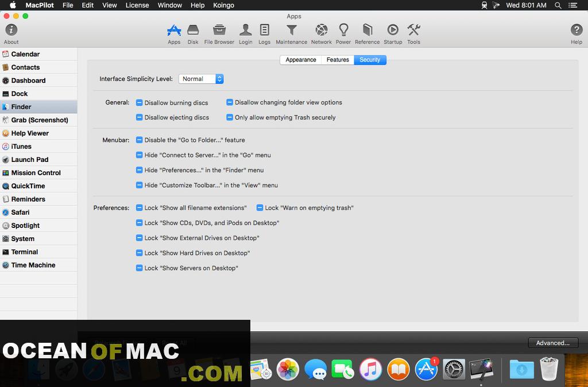Viewport: 588px width, 387px height.
Task: Open the License menu
Action: pyautogui.click(x=137, y=5)
